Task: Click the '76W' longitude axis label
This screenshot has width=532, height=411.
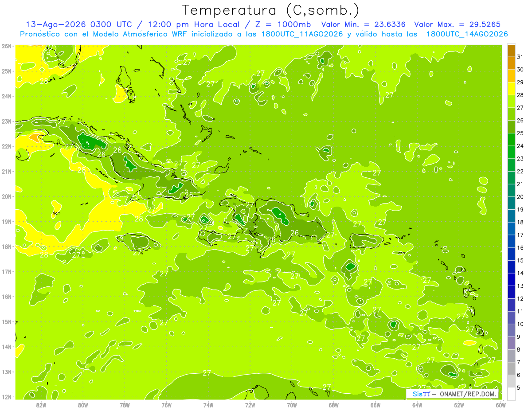Action: [x=166, y=405]
